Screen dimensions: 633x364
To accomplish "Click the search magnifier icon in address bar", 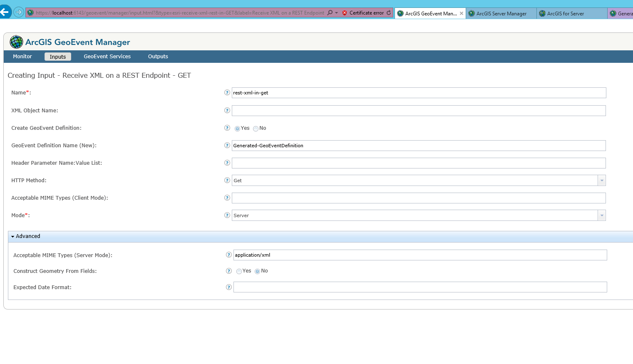I will (330, 13).
